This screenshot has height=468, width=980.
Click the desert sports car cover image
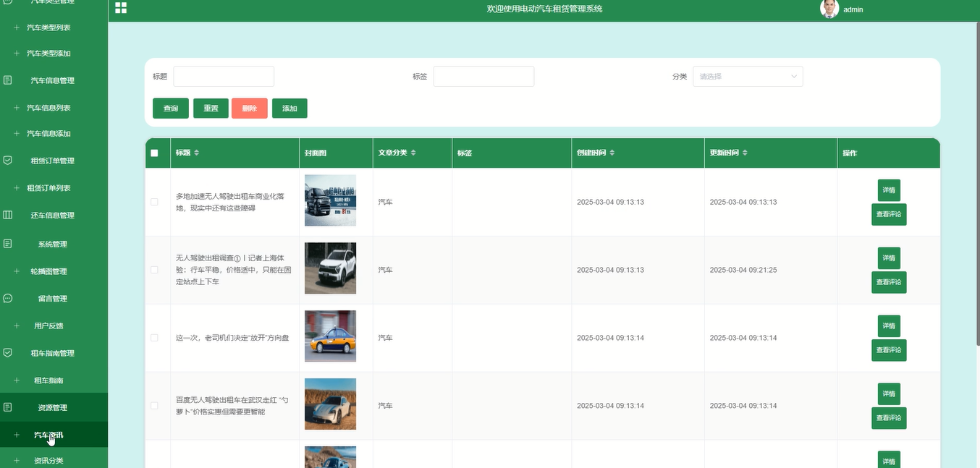tap(330, 404)
